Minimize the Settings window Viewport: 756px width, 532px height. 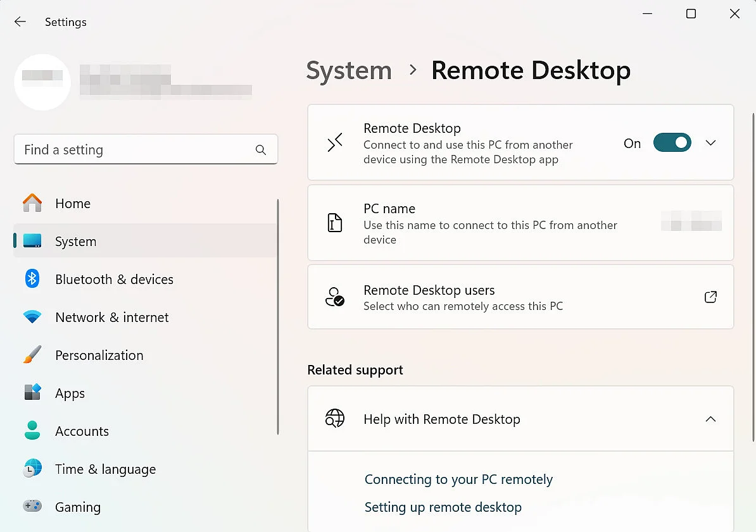click(647, 13)
